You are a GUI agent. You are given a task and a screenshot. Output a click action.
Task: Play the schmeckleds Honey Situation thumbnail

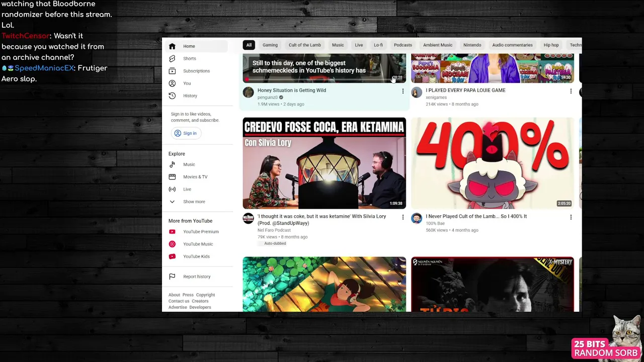[x=324, y=68]
